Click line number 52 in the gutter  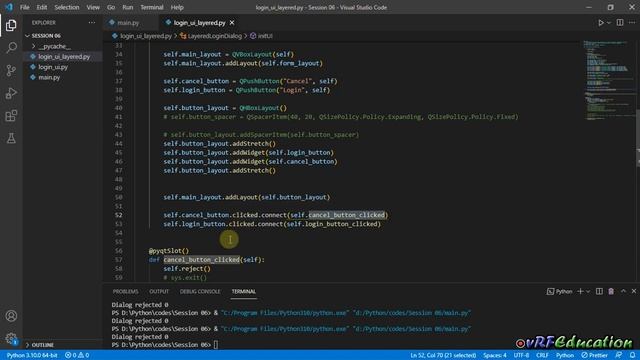coord(118,215)
